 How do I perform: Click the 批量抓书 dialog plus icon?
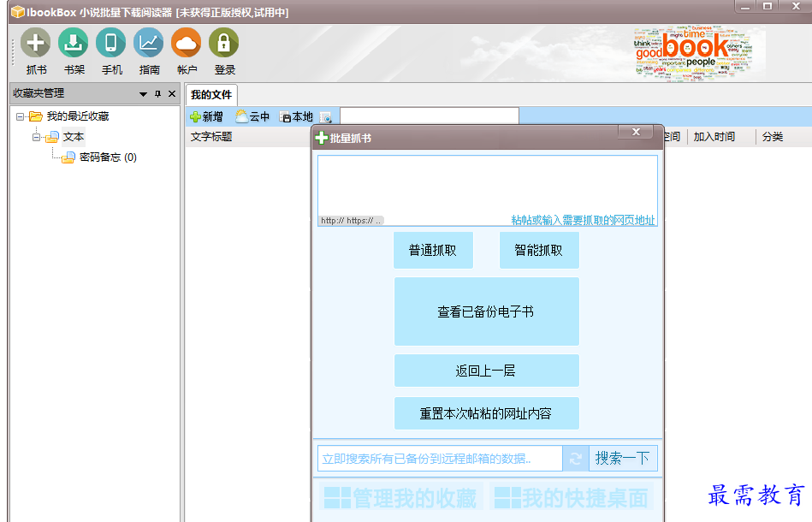[322, 138]
